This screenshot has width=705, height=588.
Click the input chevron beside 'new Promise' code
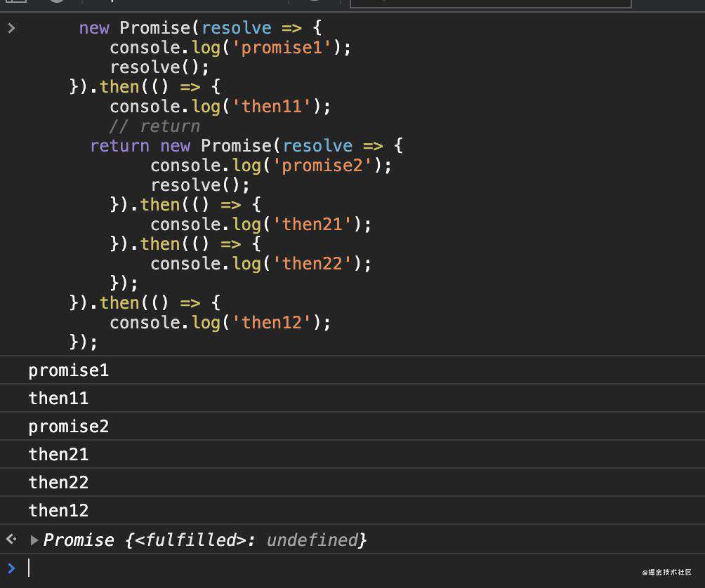tap(12, 28)
